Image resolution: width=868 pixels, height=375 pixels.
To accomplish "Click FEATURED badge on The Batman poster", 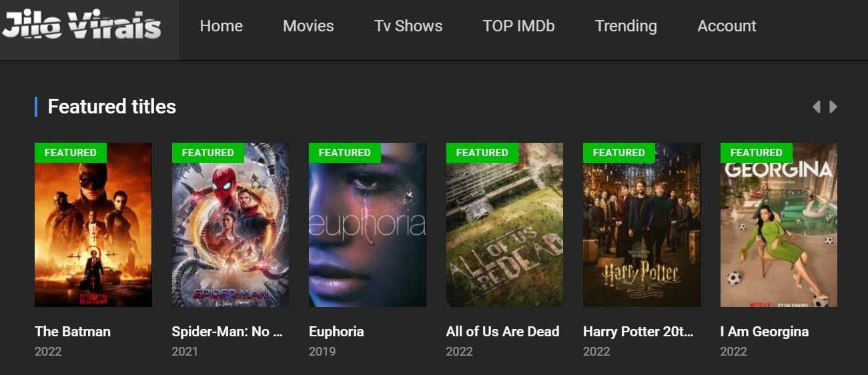I will pos(71,153).
